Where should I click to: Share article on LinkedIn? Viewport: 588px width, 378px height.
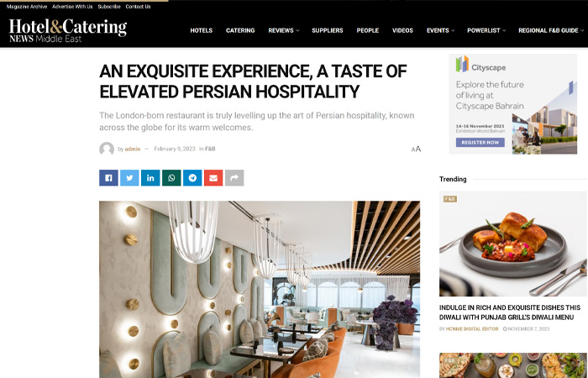coord(150,178)
